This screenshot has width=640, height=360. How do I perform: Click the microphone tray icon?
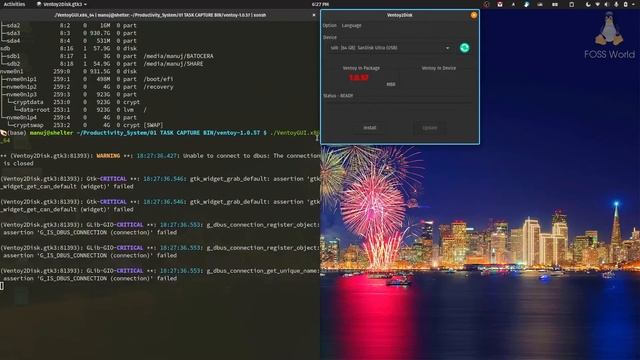pyautogui.click(x=616, y=4)
